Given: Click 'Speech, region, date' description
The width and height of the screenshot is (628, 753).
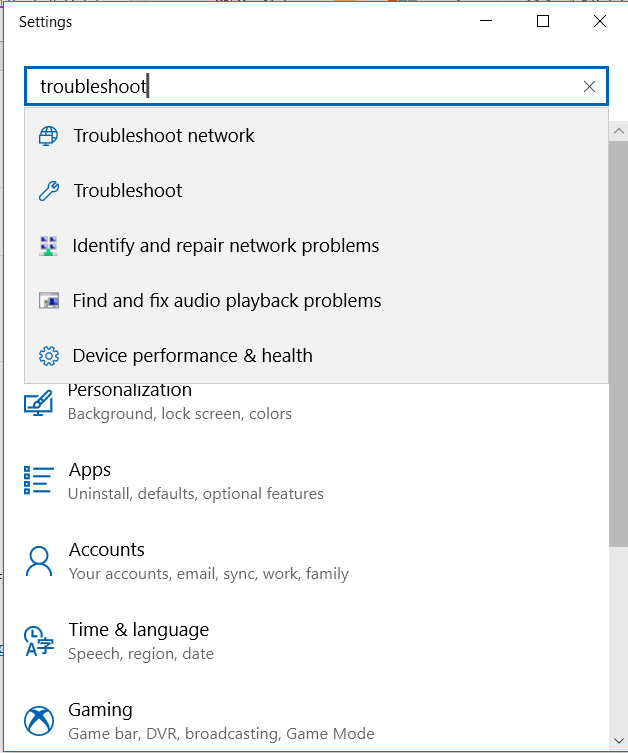Looking at the screenshot, I should (x=141, y=654).
